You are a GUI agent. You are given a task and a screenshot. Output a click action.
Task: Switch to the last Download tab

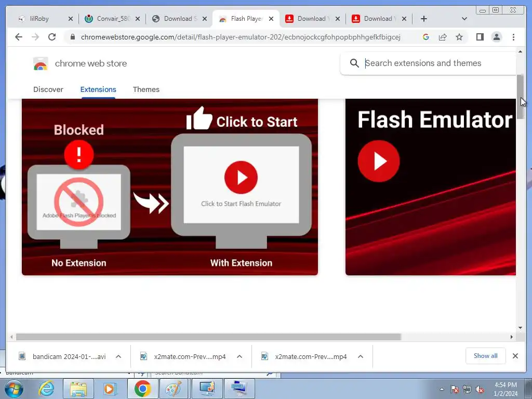point(379,19)
